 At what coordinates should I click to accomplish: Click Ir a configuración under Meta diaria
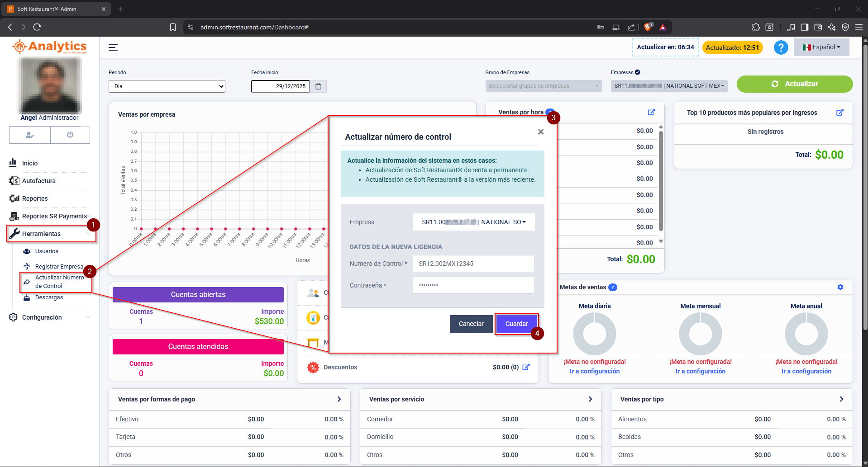(595, 371)
